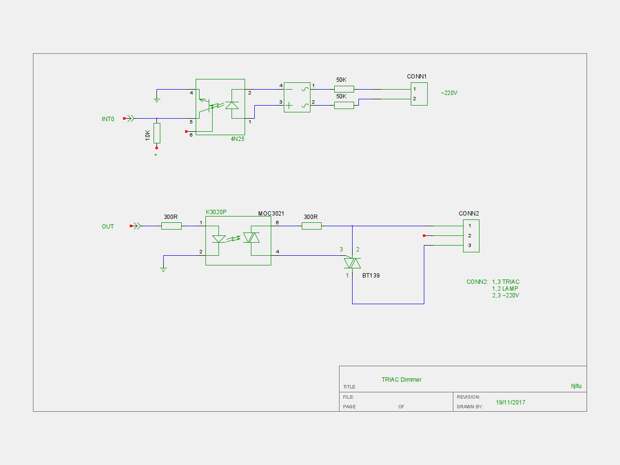Image resolution: width=620 pixels, height=465 pixels.
Task: Click ground symbol below MOC3021 pin 2
Action: coord(163,269)
